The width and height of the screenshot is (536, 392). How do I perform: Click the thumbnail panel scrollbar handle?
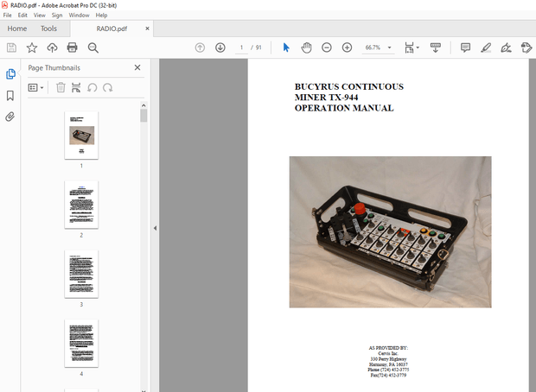144,116
